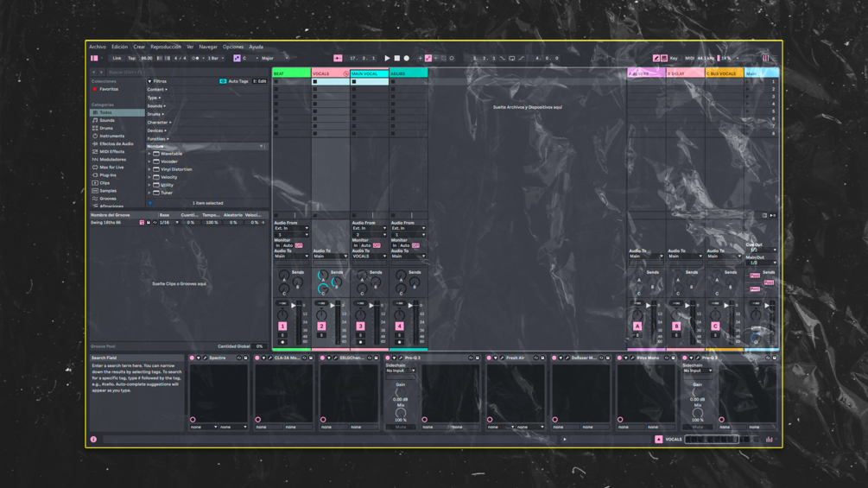The image size is (868, 488).
Task: Select the Utility device row
Action: tap(207, 186)
